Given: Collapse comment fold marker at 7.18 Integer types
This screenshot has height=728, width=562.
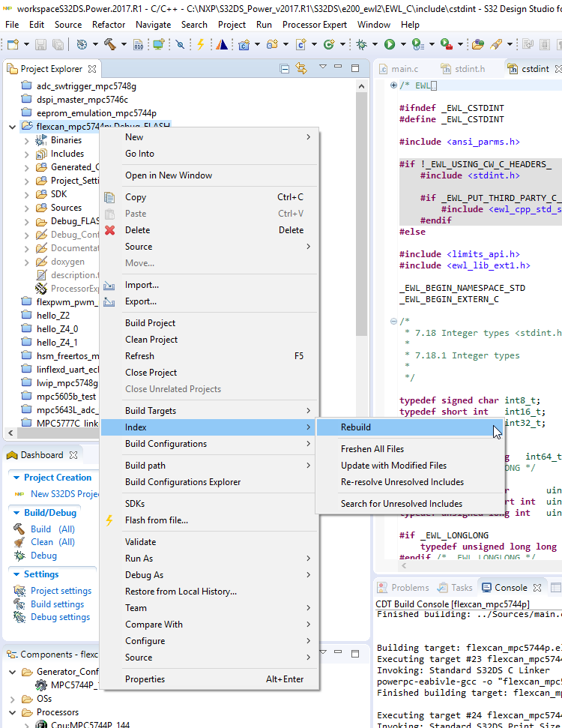Looking at the screenshot, I should (x=393, y=322).
